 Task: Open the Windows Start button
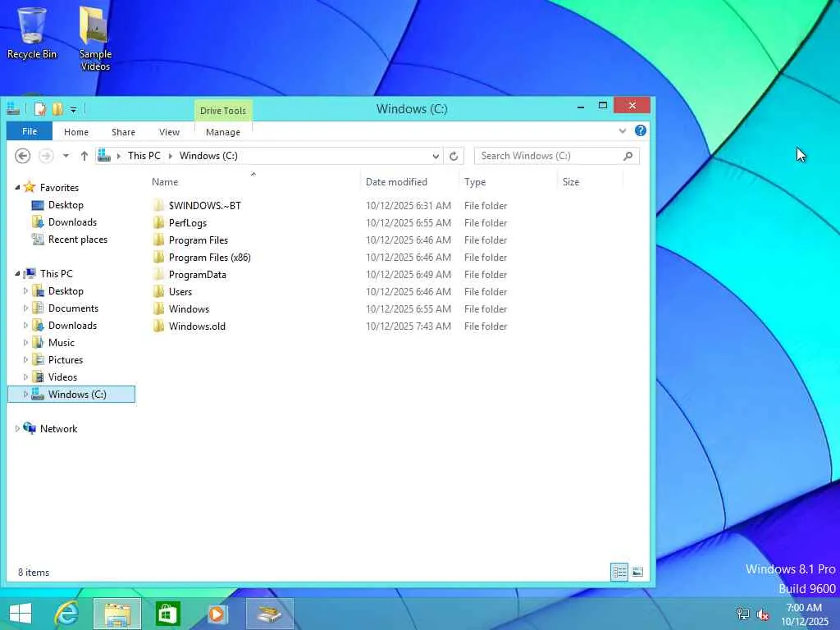click(x=21, y=614)
